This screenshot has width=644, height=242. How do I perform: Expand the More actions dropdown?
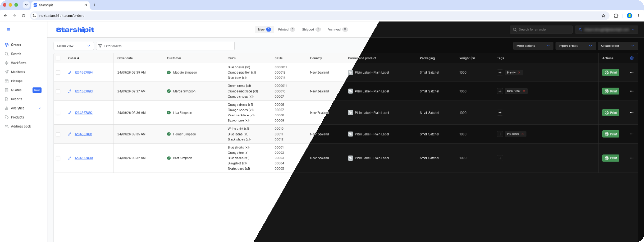[533, 46]
